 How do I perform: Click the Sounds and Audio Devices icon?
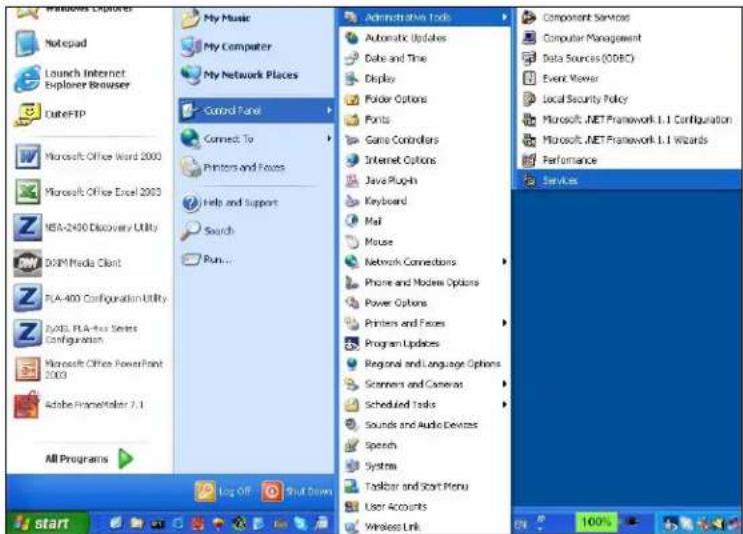point(352,425)
